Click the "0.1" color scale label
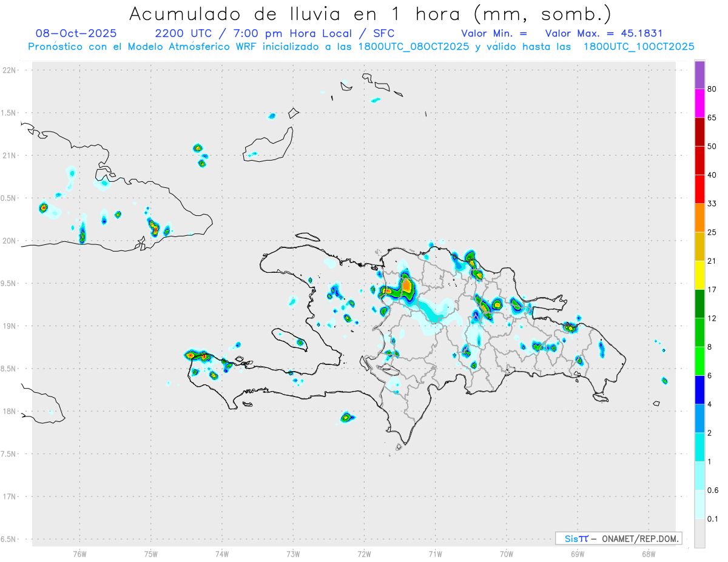 713,518
